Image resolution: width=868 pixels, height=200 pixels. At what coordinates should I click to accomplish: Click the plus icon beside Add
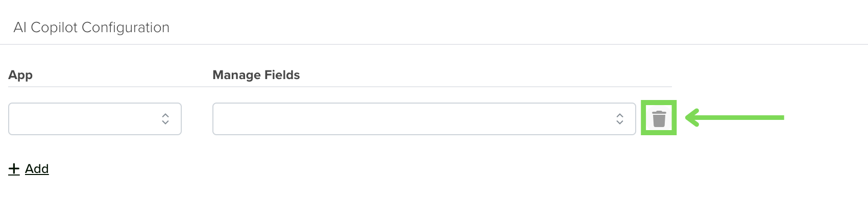point(14,169)
